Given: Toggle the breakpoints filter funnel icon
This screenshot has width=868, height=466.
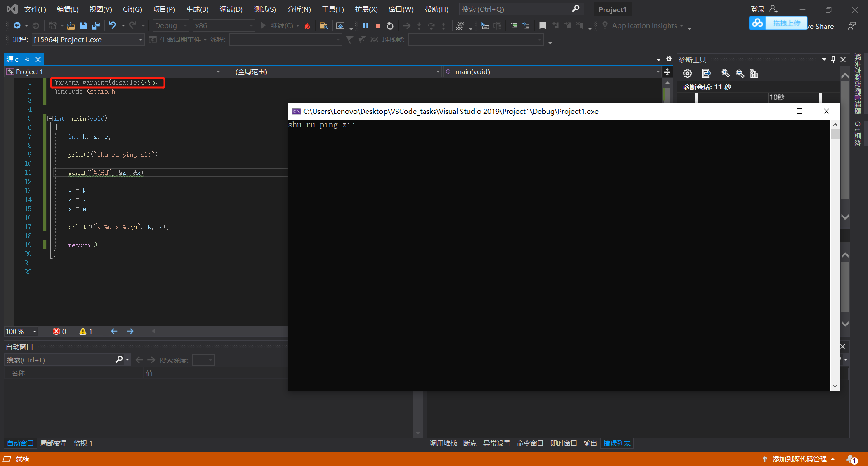Looking at the screenshot, I should pyautogui.click(x=349, y=40).
